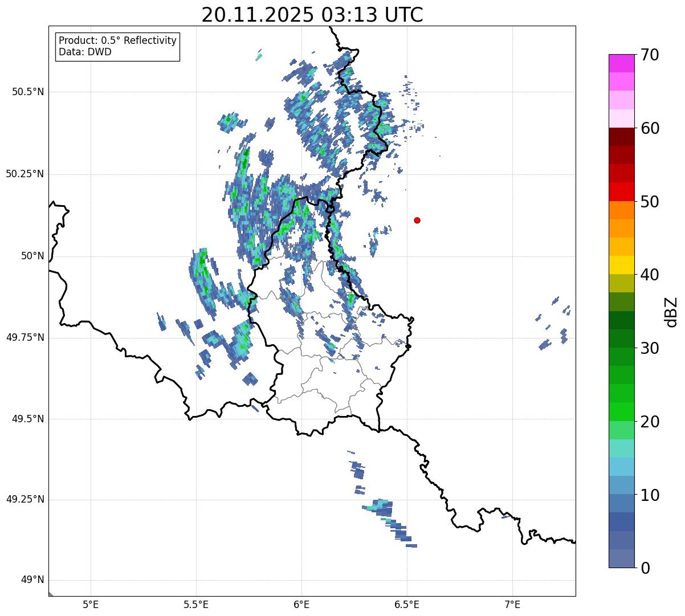Click the 50.5°N latitude label
Screen dimensions: 685x616
pos(28,92)
